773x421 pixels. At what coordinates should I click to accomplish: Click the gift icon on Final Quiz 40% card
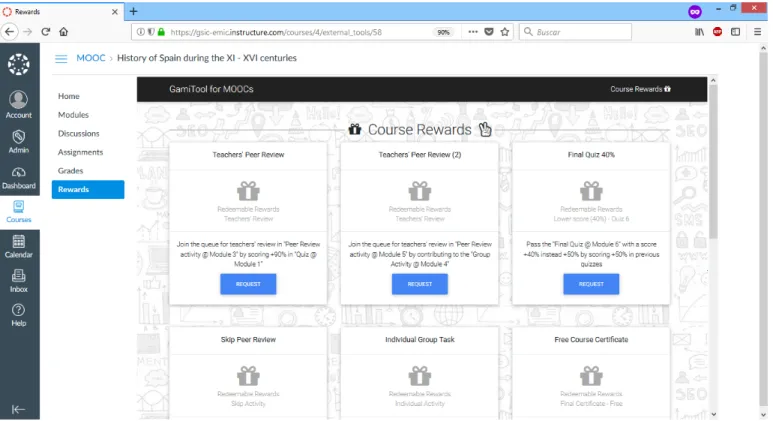click(x=591, y=191)
